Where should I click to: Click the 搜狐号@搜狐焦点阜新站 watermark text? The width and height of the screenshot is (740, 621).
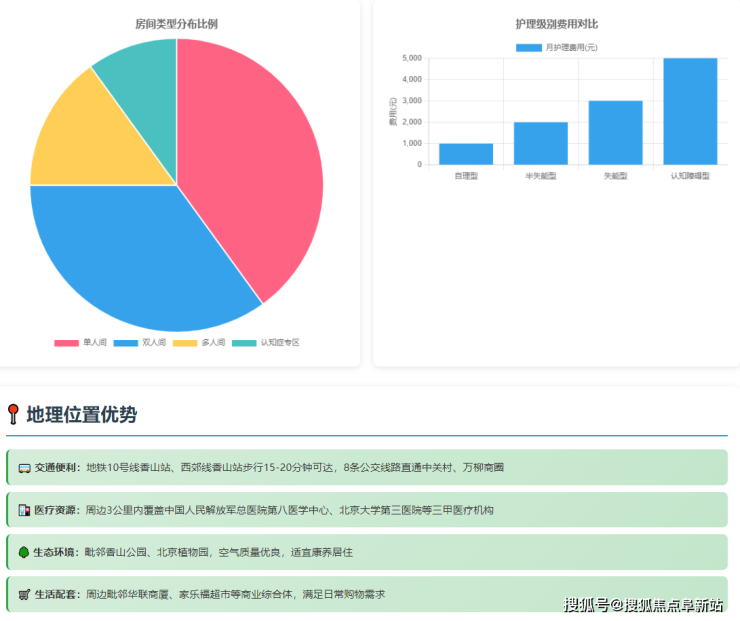643,605
